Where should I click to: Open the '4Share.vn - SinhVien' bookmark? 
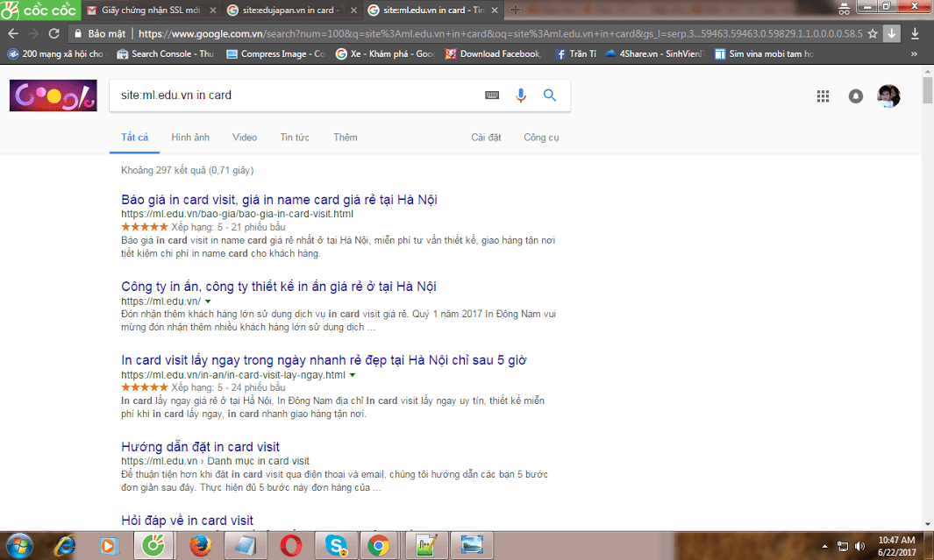click(654, 54)
